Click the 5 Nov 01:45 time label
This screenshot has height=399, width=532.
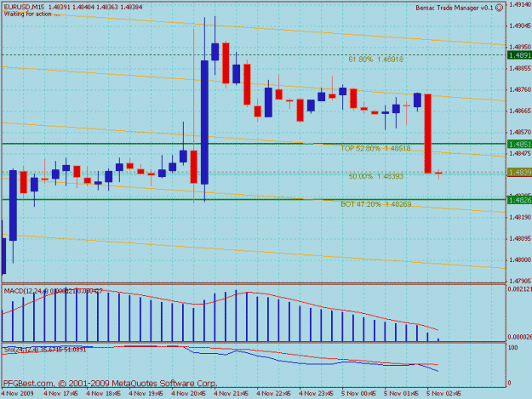click(x=402, y=394)
